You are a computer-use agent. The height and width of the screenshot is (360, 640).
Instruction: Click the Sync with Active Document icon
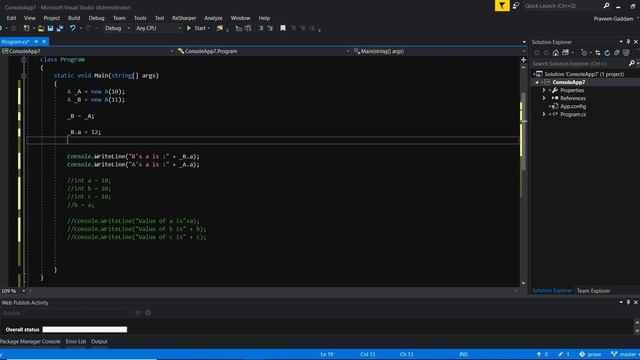click(598, 53)
